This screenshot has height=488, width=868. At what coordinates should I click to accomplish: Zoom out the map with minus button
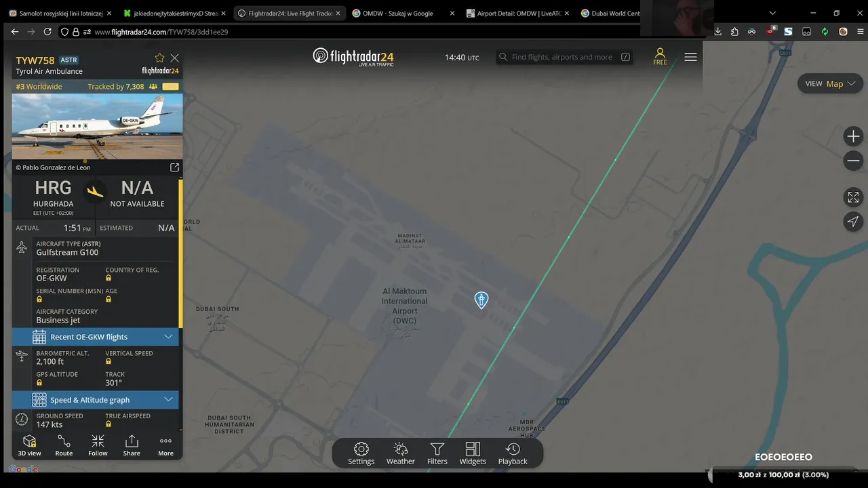pyautogui.click(x=853, y=161)
